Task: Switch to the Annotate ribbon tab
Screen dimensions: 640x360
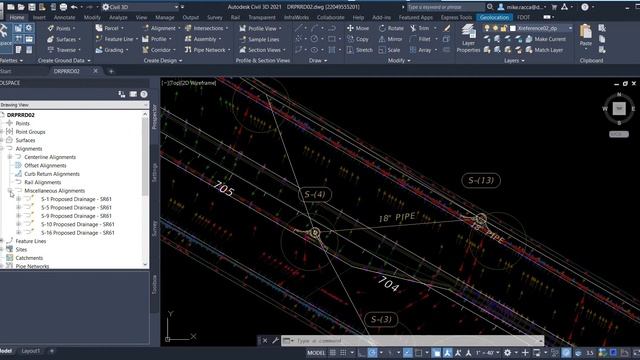Action: click(64, 18)
